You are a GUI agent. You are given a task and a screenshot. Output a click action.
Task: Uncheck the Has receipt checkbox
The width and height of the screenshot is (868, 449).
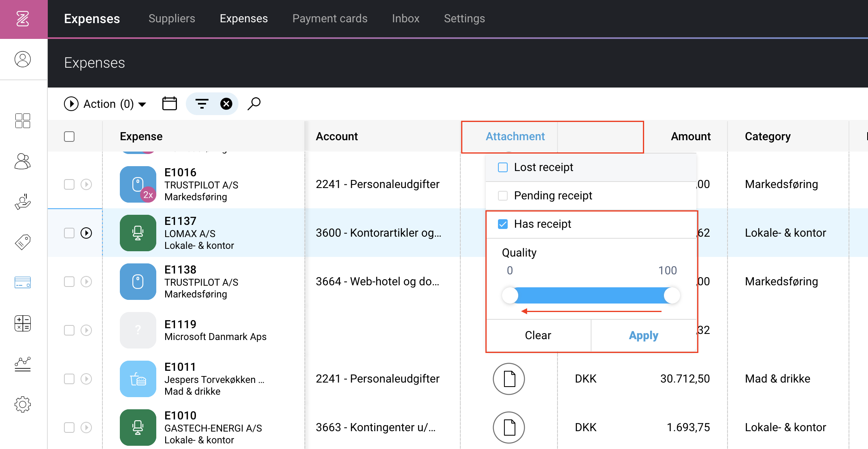pyautogui.click(x=503, y=224)
